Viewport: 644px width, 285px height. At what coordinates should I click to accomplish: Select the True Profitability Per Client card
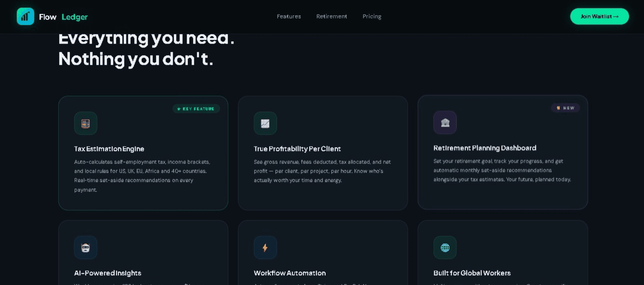coord(323,153)
